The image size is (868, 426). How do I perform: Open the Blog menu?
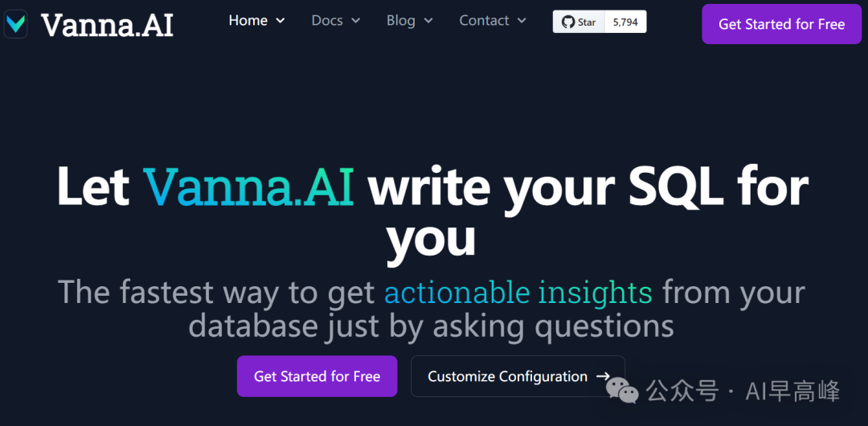pyautogui.click(x=401, y=21)
